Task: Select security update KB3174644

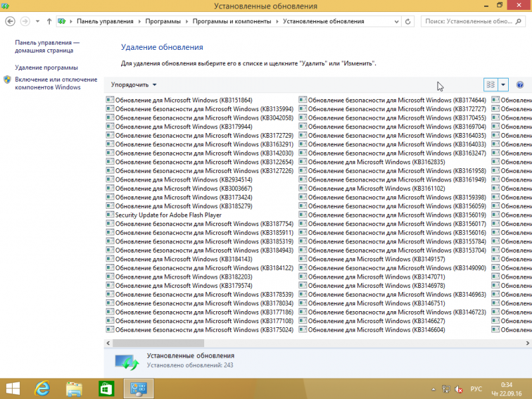Action: point(392,100)
